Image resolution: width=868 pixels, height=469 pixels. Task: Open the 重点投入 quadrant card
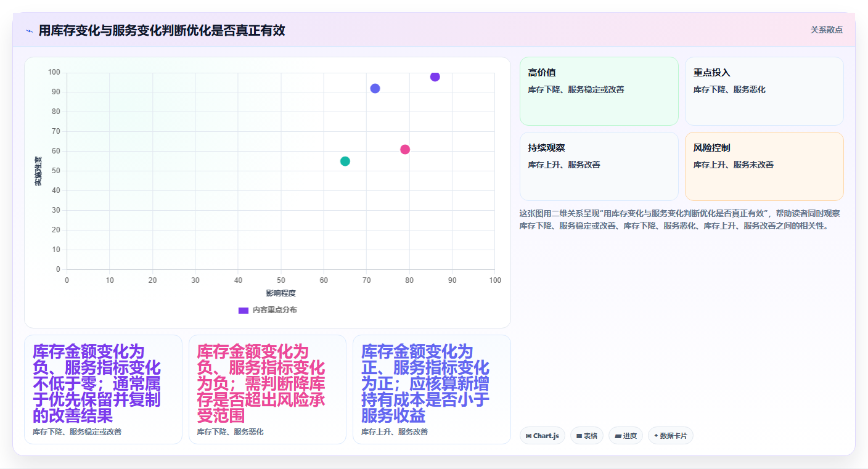764,91
